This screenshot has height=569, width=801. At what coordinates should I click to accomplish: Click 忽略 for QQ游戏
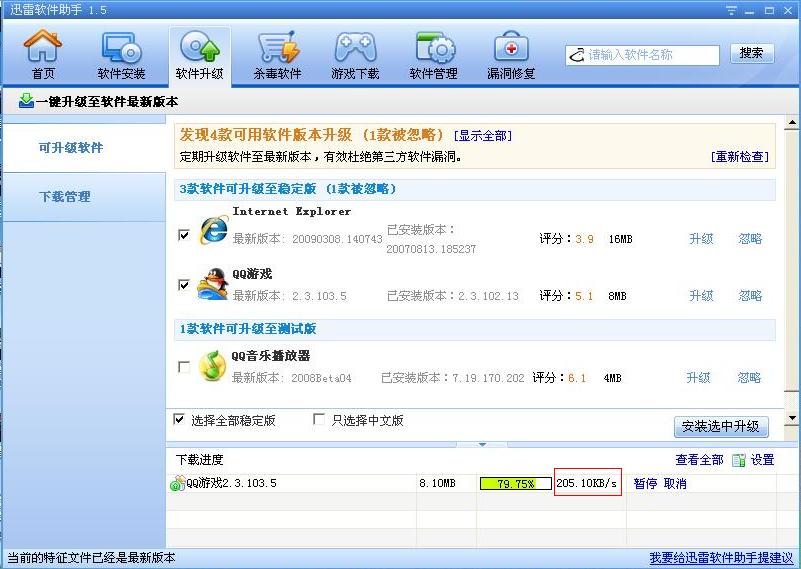750,296
